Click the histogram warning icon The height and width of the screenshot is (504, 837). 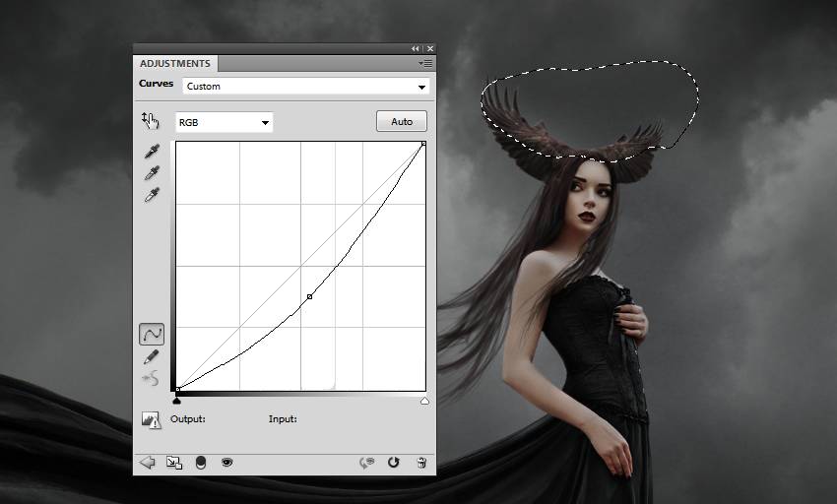point(151,419)
